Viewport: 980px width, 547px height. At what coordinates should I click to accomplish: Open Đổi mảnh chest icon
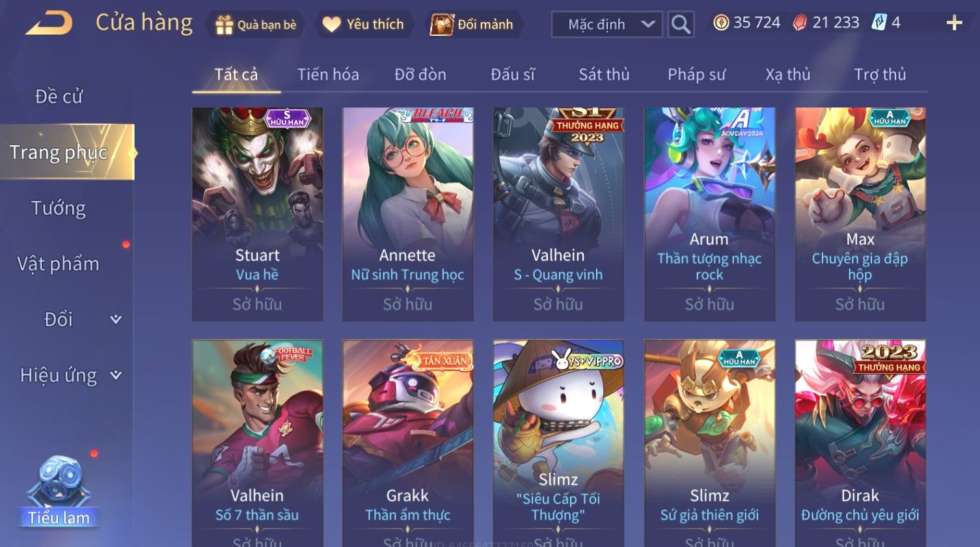(x=441, y=25)
